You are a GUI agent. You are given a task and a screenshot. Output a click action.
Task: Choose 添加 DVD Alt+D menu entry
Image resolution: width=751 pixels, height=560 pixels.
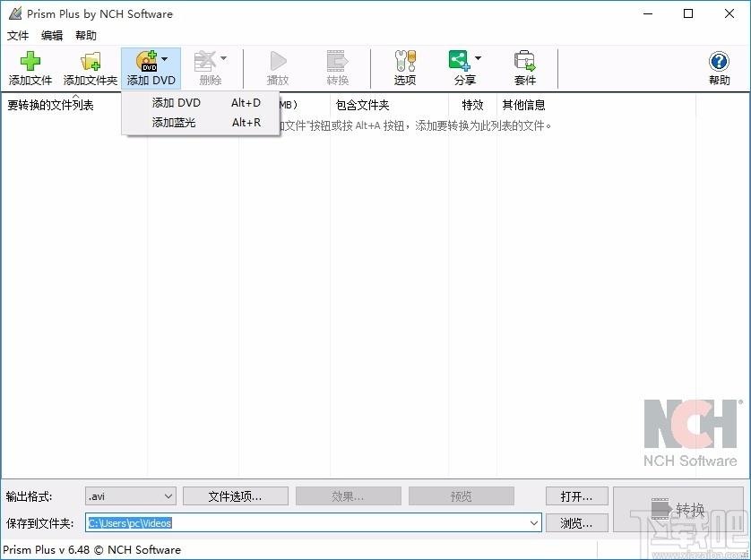pyautogui.click(x=200, y=102)
